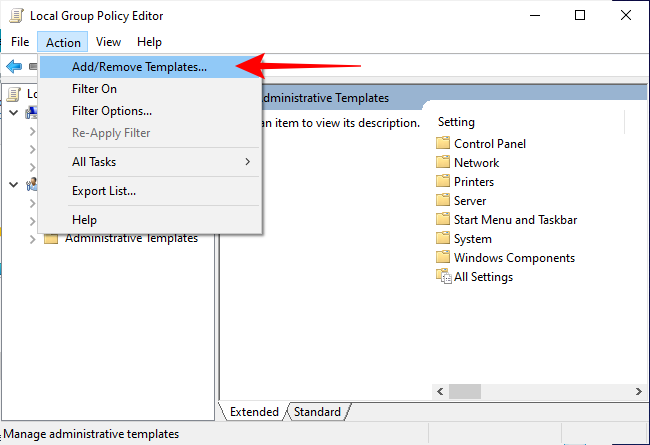650x445 pixels.
Task: Click Help entry inside the Action dropdown
Action: tap(151, 220)
